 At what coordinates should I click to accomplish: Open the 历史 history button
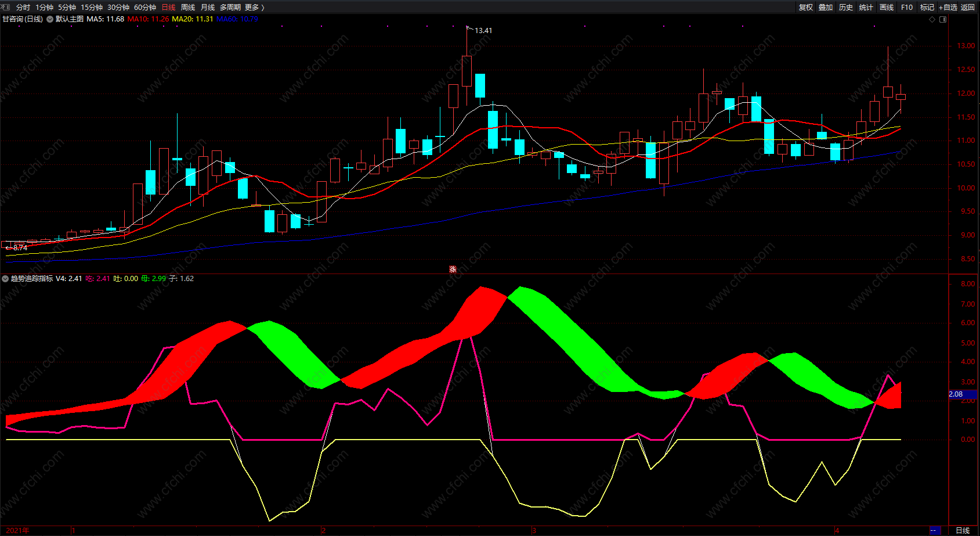846,8
